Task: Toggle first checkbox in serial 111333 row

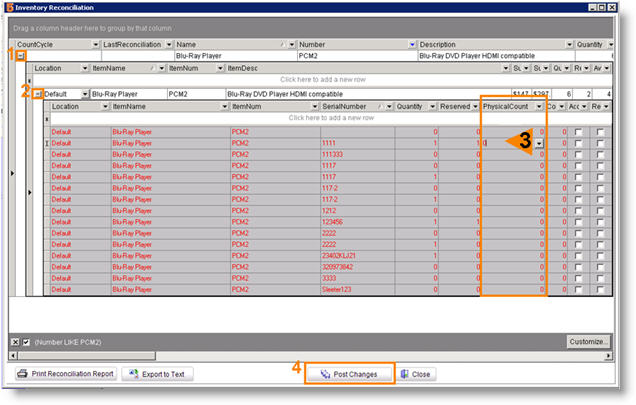Action: (x=578, y=155)
